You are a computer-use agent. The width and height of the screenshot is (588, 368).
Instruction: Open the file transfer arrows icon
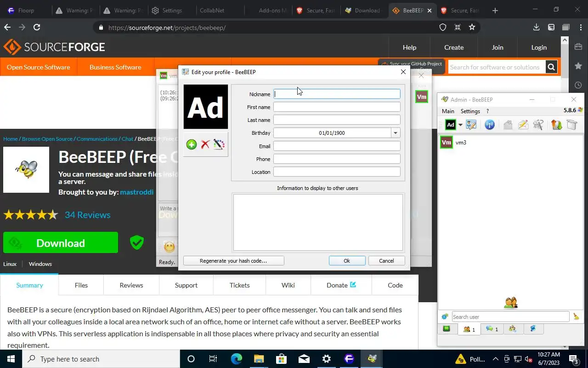(x=556, y=125)
